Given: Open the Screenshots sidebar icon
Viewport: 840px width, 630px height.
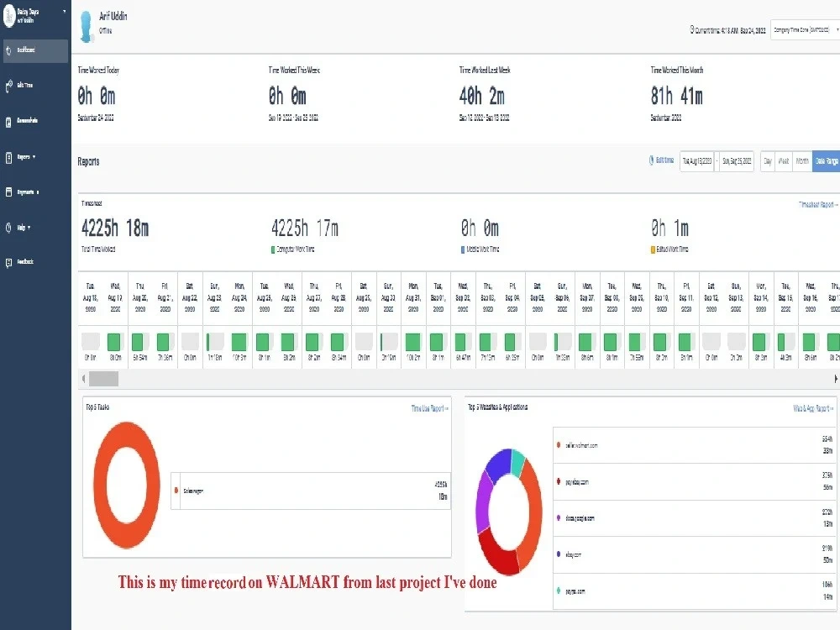Looking at the screenshot, I should point(8,122).
